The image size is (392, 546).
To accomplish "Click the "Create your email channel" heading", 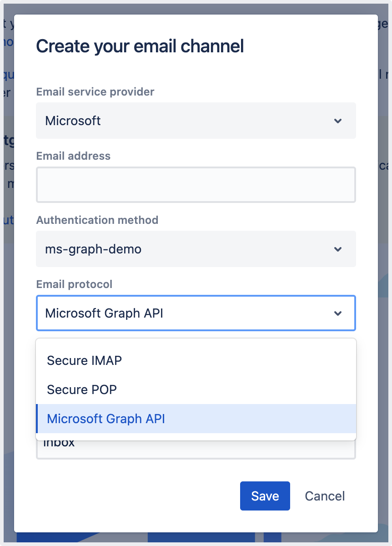I will pos(140,46).
